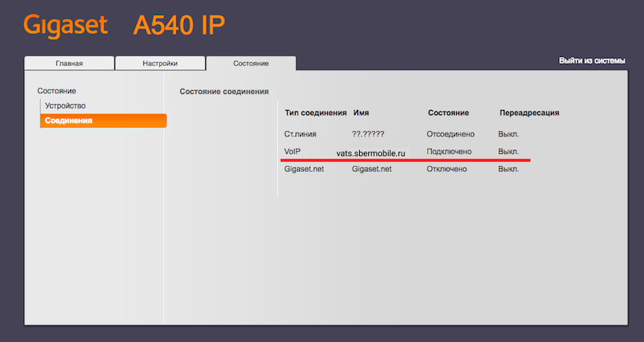This screenshot has width=644, height=342.
Task: Click the Отключено status for Gigaset.net
Action: [x=447, y=169]
